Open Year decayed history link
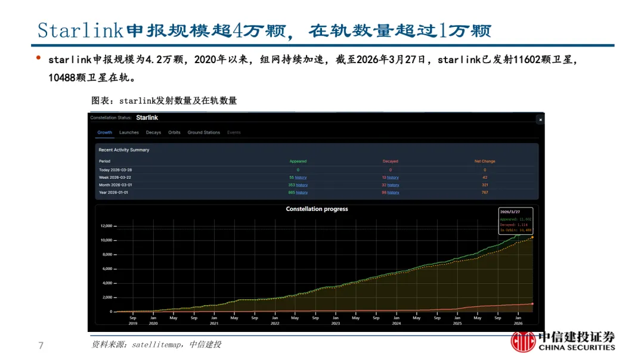Viewport: 644px width, 360px height. pos(393,193)
